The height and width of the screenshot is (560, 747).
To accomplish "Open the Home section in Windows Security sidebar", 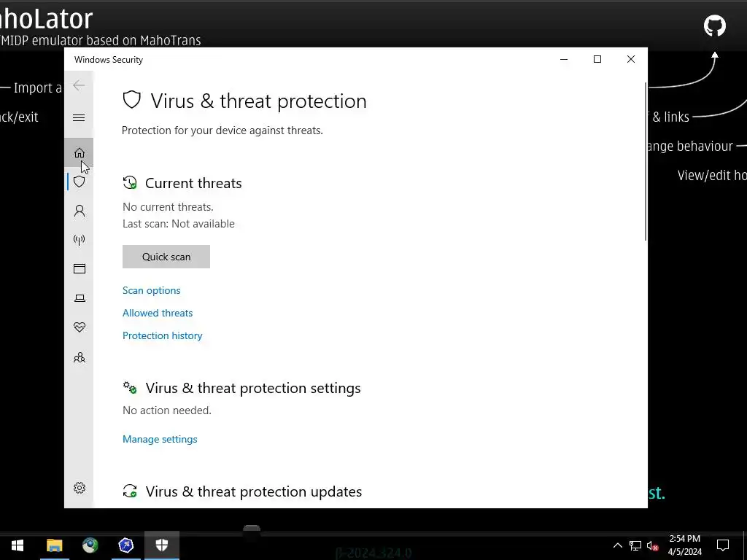I will (79, 153).
